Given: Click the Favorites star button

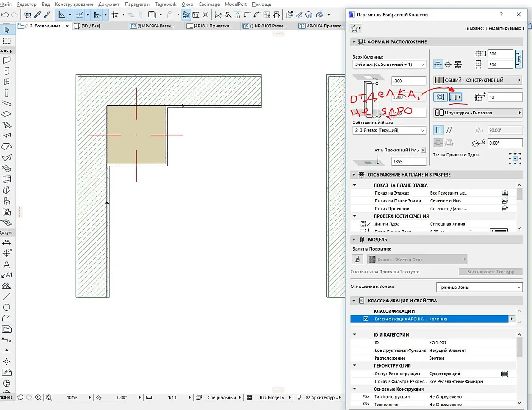Looking at the screenshot, I should 356,28.
